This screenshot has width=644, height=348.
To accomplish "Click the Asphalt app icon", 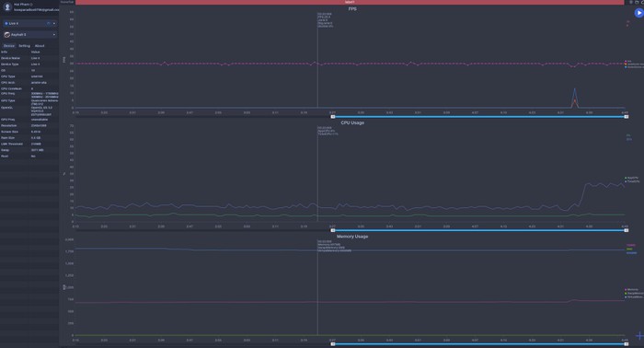I will pos(7,34).
